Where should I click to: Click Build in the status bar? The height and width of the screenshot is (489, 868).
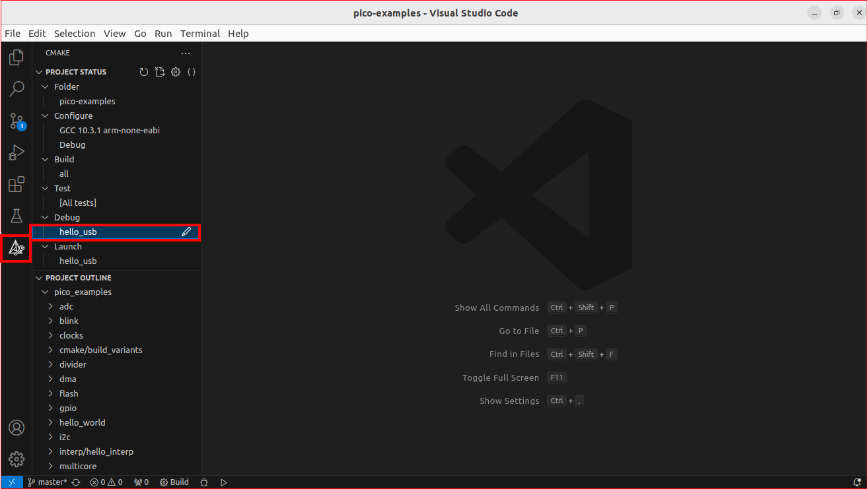pos(174,482)
